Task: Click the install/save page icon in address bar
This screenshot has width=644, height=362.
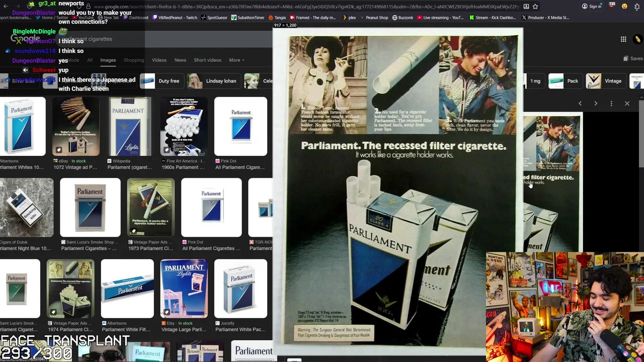Action: tap(526, 7)
